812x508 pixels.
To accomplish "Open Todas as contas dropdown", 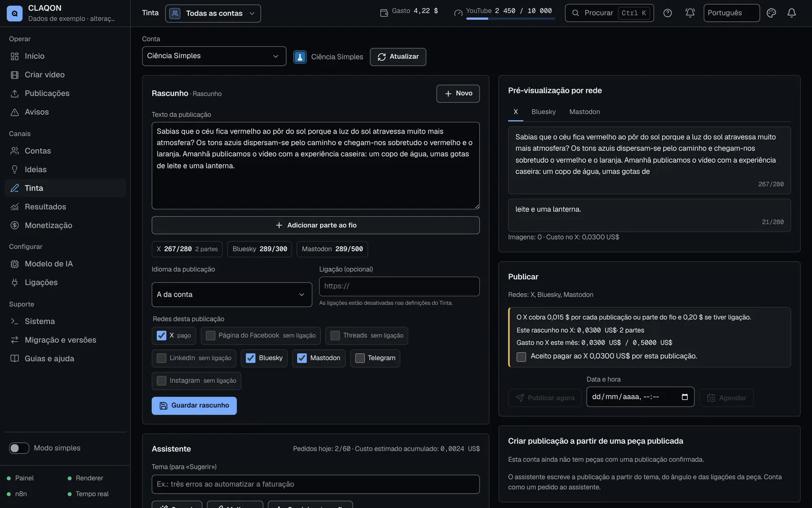I will tap(213, 13).
